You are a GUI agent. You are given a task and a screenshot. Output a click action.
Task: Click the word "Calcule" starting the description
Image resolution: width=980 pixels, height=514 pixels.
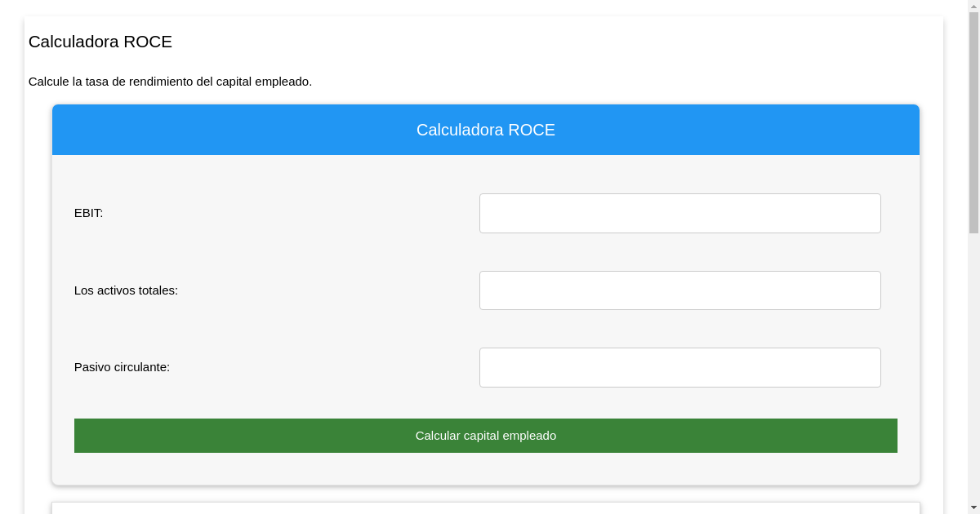tap(49, 82)
